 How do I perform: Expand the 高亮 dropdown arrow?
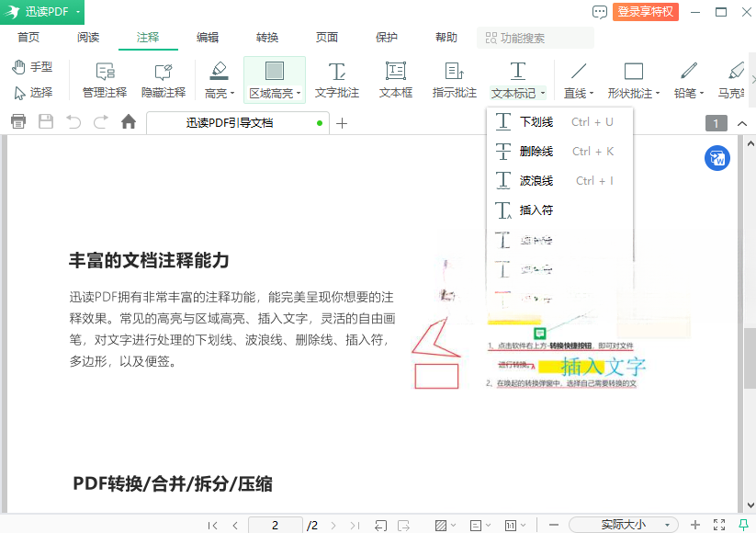pos(231,93)
